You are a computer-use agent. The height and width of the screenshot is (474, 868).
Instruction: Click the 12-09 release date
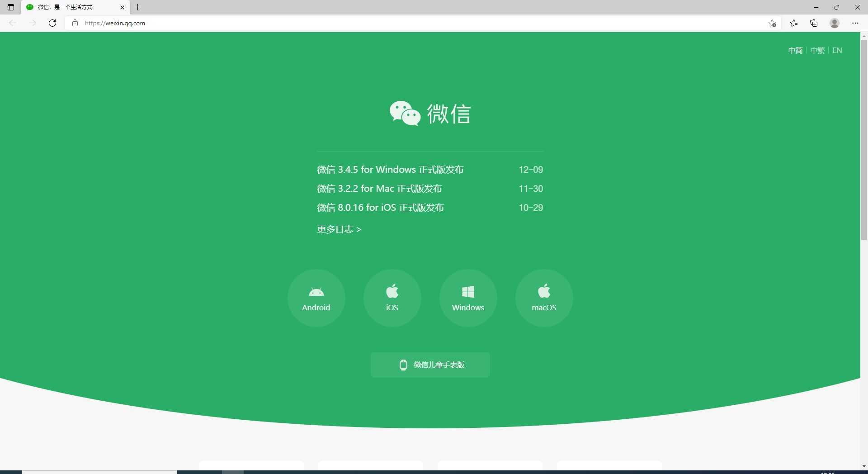click(x=531, y=170)
